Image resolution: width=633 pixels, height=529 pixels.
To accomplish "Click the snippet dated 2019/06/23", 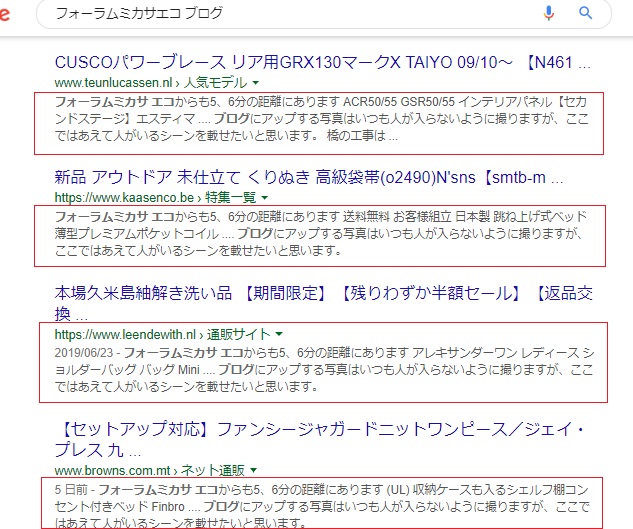I will coord(324,369).
